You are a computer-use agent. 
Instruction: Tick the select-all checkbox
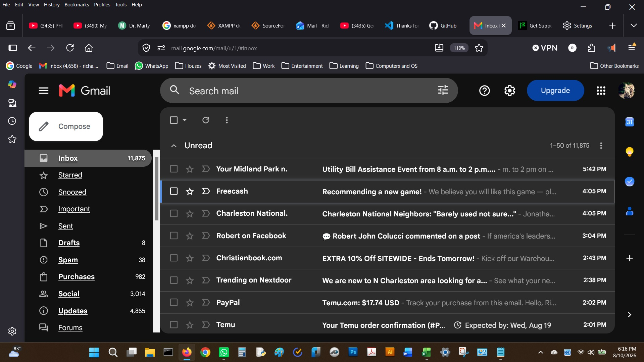(174, 120)
